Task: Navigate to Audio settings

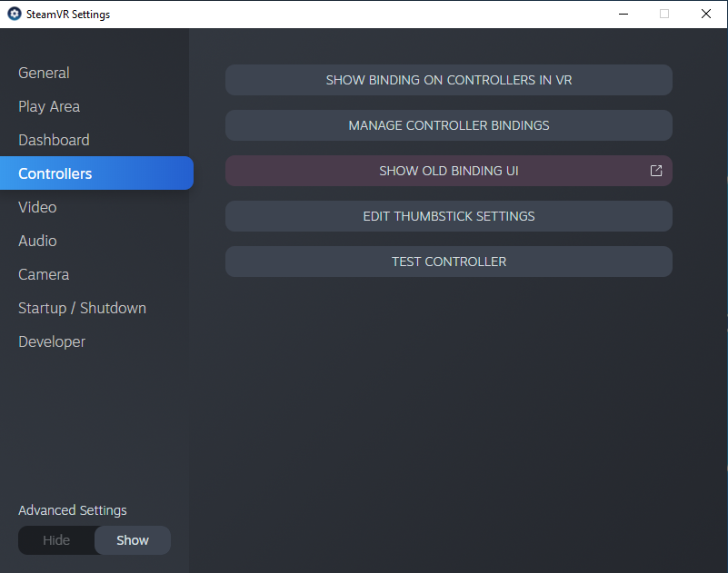Action: pos(37,241)
